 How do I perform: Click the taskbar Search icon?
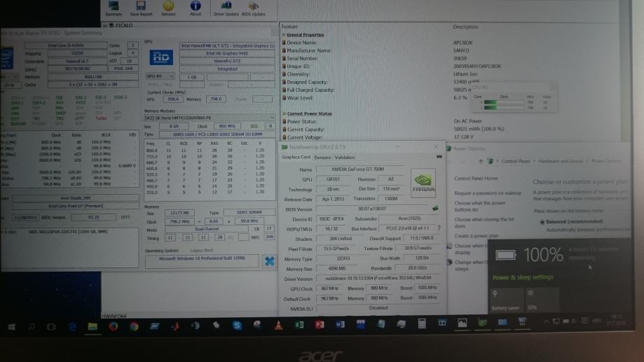[x=32, y=327]
